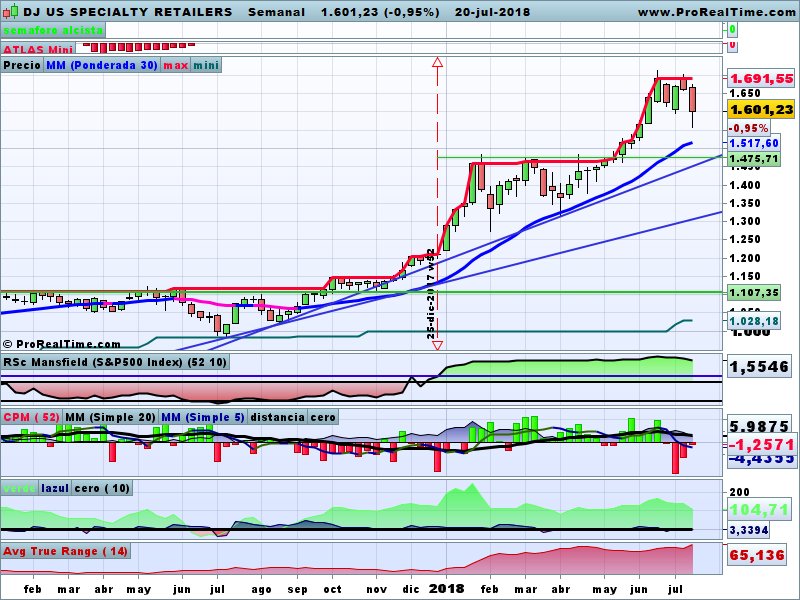Click the red CPM value -1,2571
Viewport: 800px width, 600px height.
pyautogui.click(x=761, y=445)
